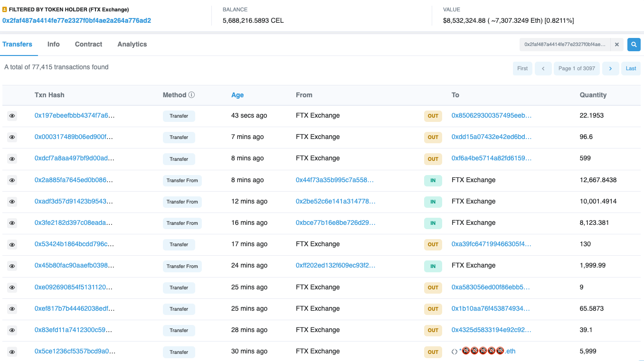
Task: Click the blue search magnifier button
Action: point(634,45)
